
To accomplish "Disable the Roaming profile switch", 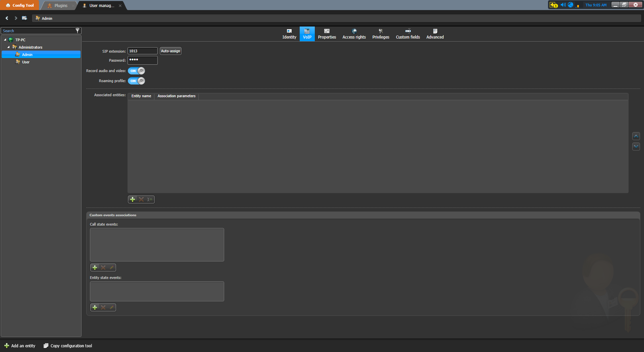I will coord(137,81).
